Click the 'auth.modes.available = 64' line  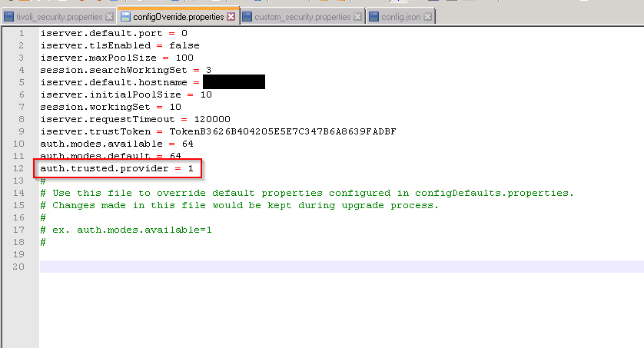click(x=117, y=144)
